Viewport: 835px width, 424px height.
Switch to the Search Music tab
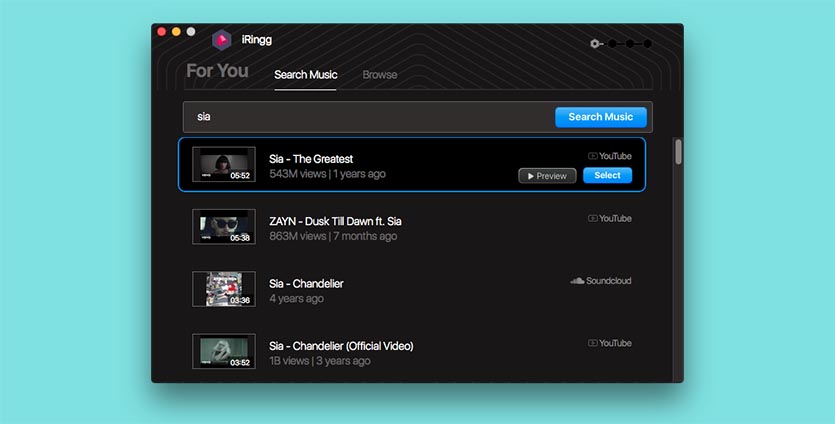(x=306, y=75)
